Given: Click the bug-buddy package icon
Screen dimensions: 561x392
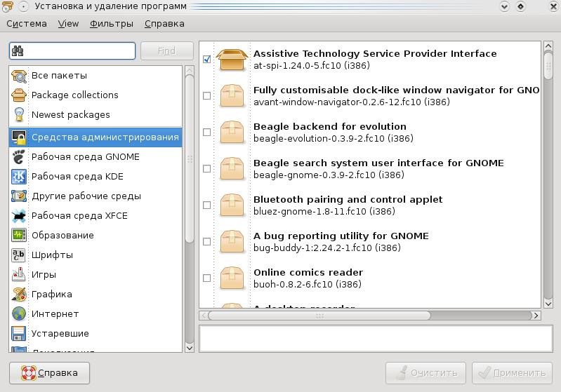Looking at the screenshot, I should click(232, 241).
